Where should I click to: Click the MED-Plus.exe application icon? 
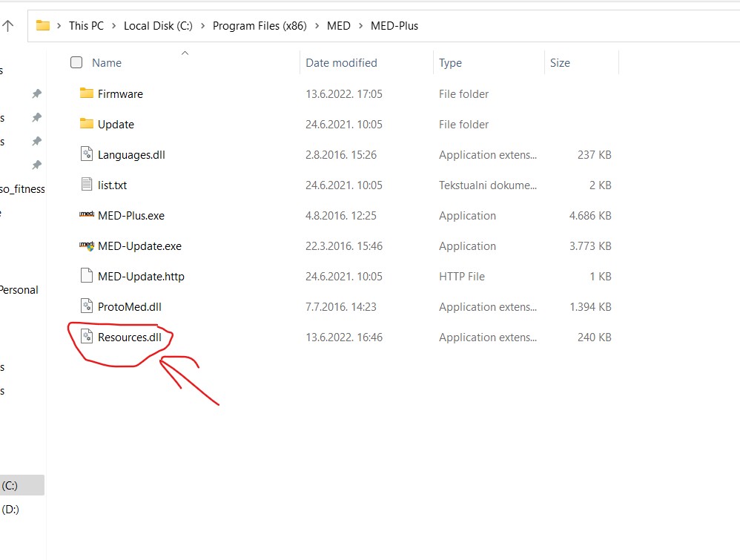[87, 215]
